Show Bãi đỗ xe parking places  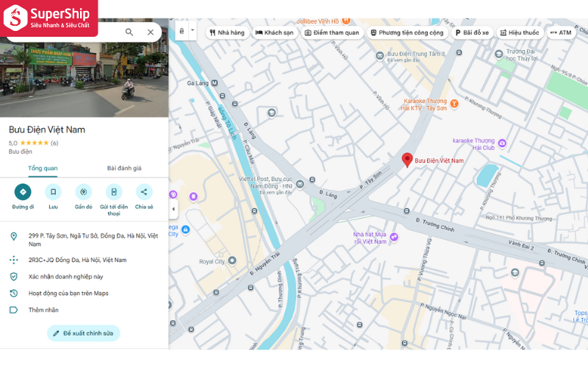(472, 32)
